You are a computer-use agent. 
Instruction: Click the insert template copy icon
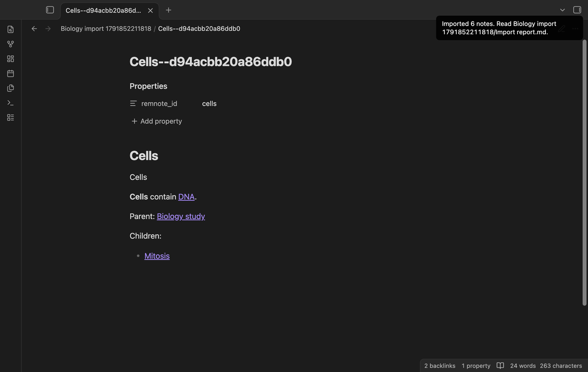tap(11, 88)
